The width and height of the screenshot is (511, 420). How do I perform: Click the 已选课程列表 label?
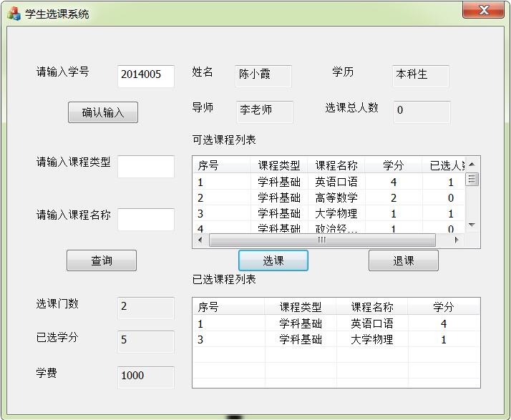(x=224, y=279)
